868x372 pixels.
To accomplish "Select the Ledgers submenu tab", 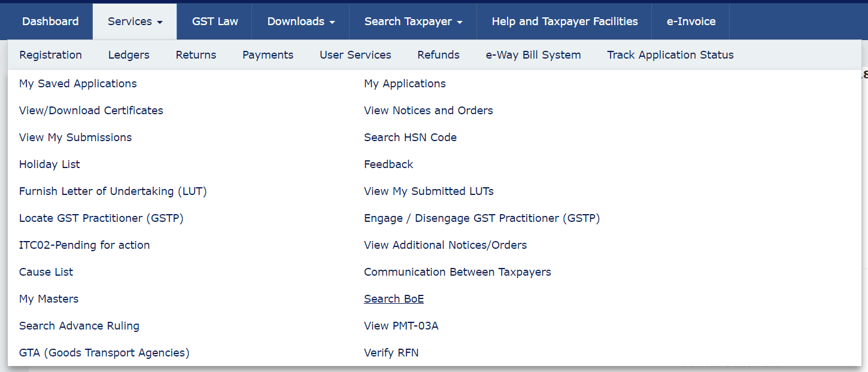I will coord(129,55).
